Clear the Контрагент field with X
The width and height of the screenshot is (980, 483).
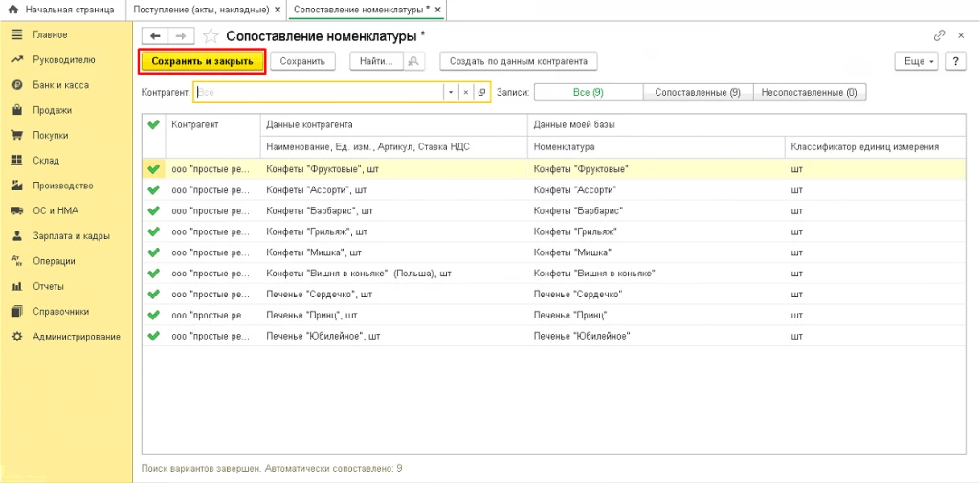click(x=466, y=92)
